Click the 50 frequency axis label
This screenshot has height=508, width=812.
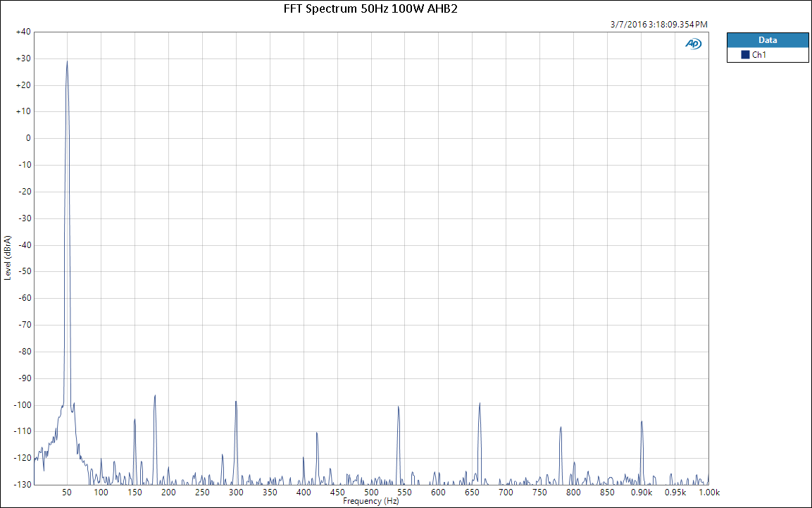pyautogui.click(x=67, y=492)
